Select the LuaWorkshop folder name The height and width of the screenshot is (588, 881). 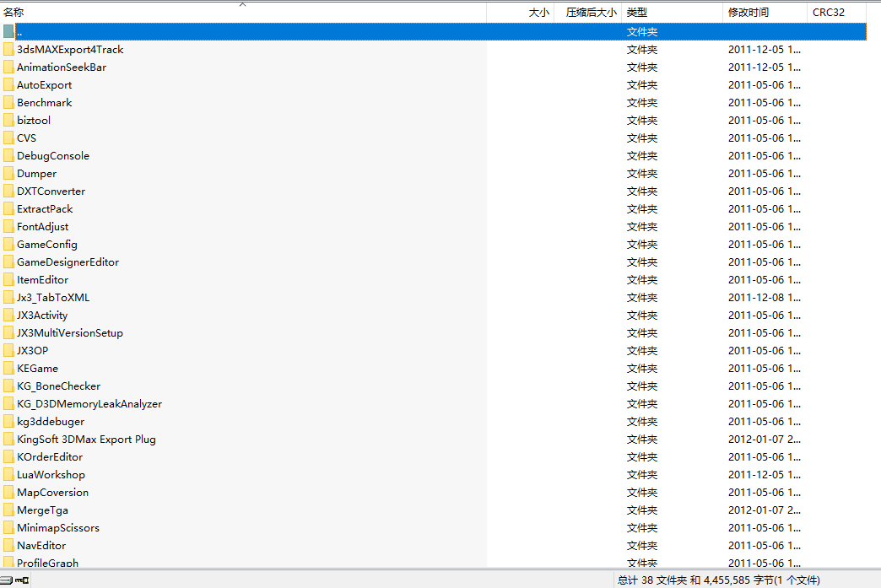coord(51,475)
